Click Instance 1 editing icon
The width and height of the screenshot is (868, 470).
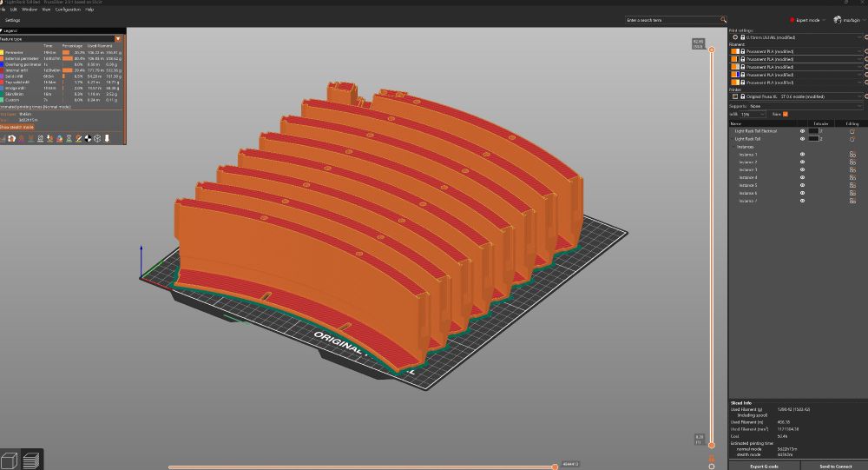[x=852, y=155]
